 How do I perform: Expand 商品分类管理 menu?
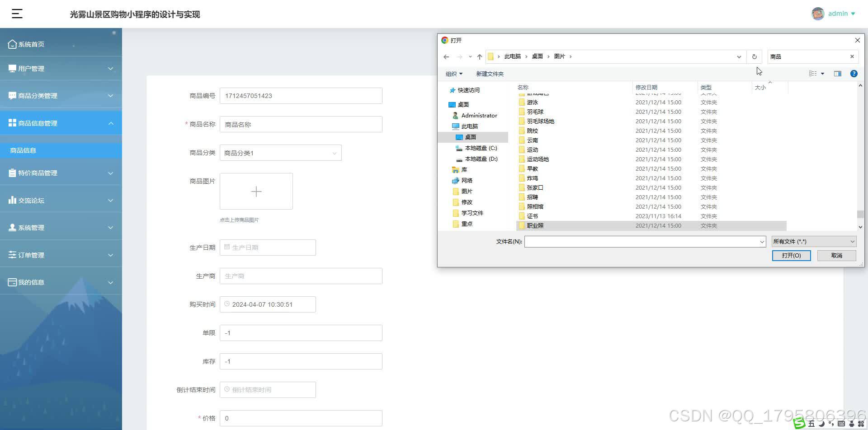click(61, 96)
